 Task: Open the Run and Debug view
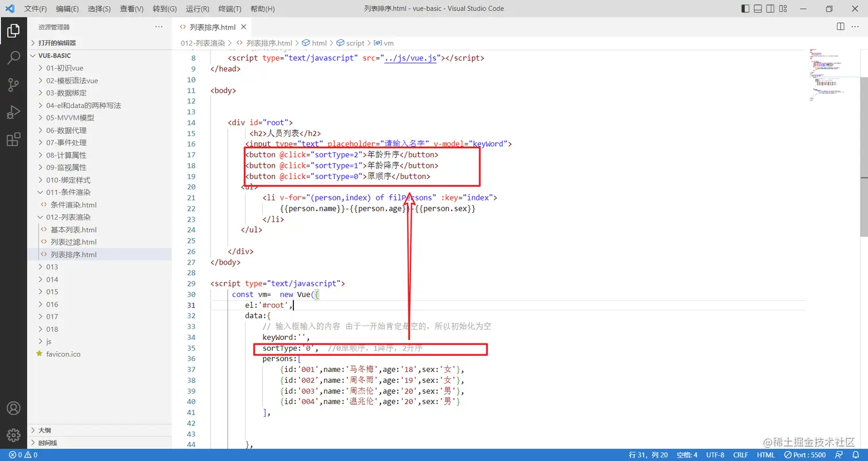(13, 112)
